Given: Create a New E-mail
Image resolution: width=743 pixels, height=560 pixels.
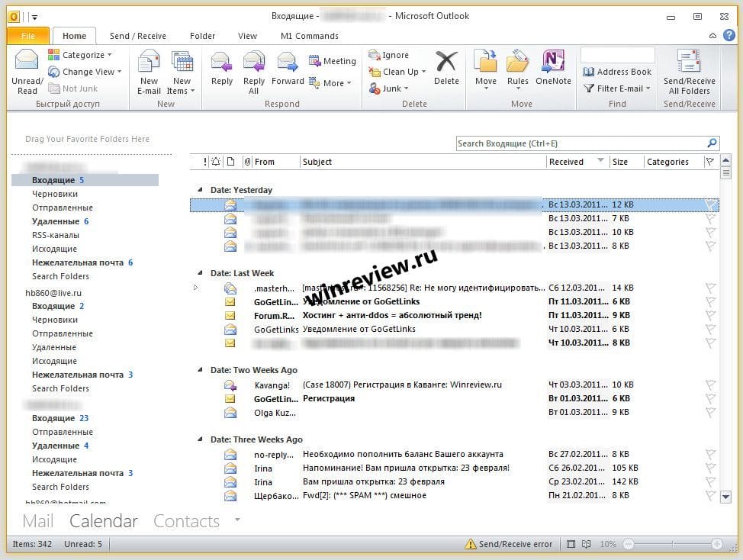Looking at the screenshot, I should (x=149, y=72).
